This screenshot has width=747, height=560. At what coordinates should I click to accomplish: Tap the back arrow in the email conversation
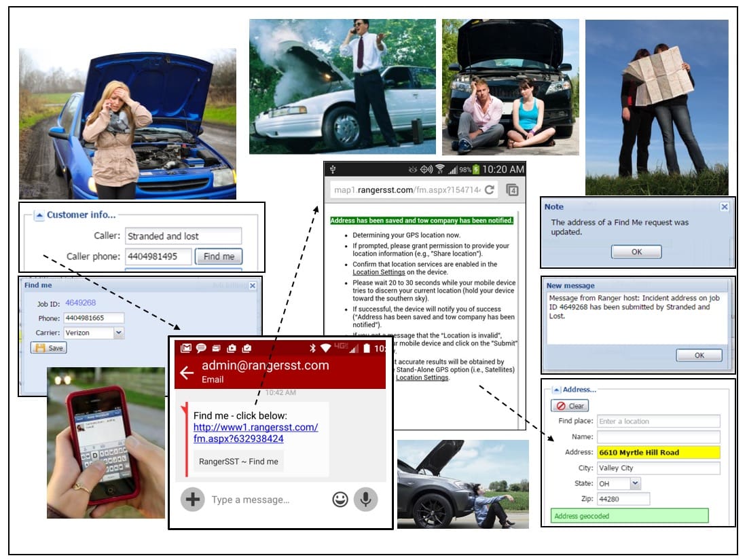(x=187, y=371)
